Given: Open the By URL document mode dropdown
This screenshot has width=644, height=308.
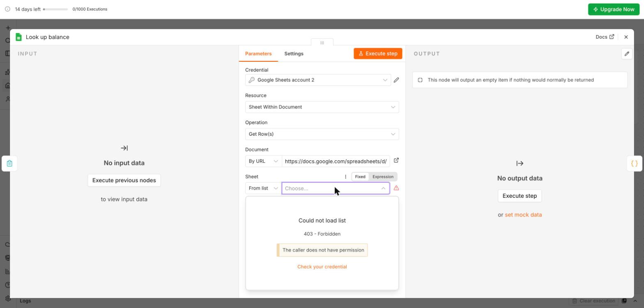Looking at the screenshot, I should (263, 161).
